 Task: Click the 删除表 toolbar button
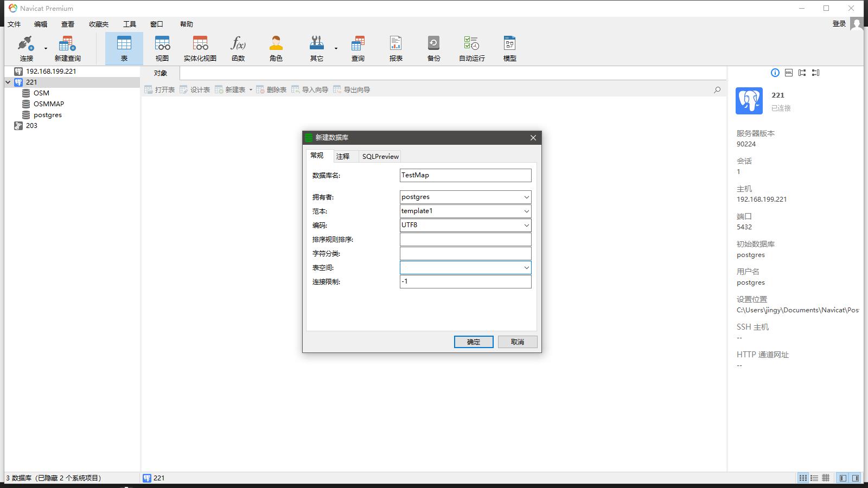[271, 89]
